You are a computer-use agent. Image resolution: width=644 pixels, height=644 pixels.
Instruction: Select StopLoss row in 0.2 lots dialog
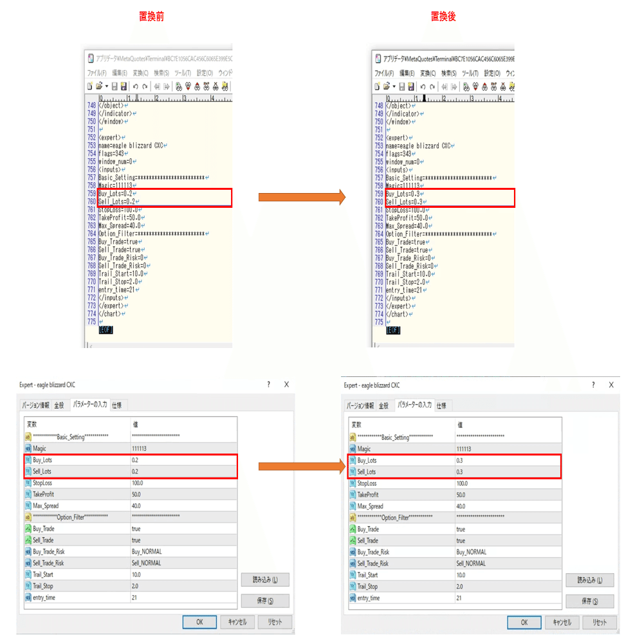pyautogui.click(x=131, y=483)
